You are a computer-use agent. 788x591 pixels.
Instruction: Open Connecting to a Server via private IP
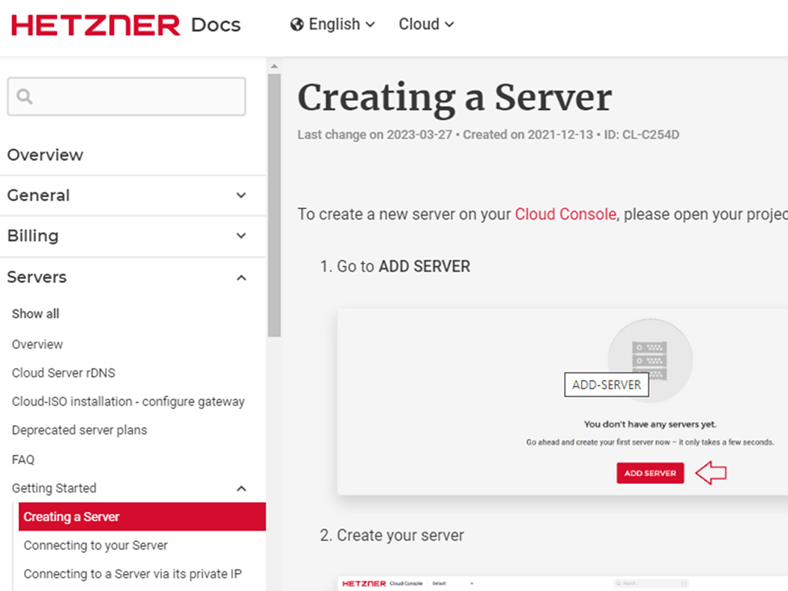tap(133, 574)
